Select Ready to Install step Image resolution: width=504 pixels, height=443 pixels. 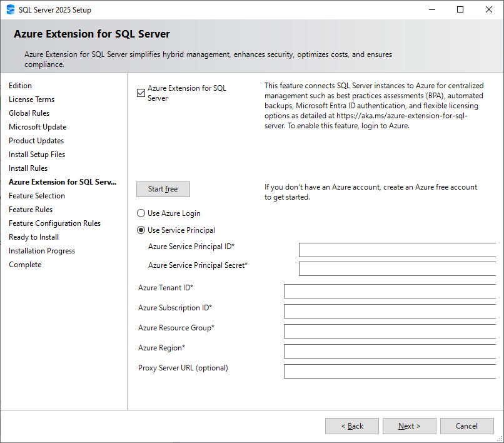[x=34, y=237]
